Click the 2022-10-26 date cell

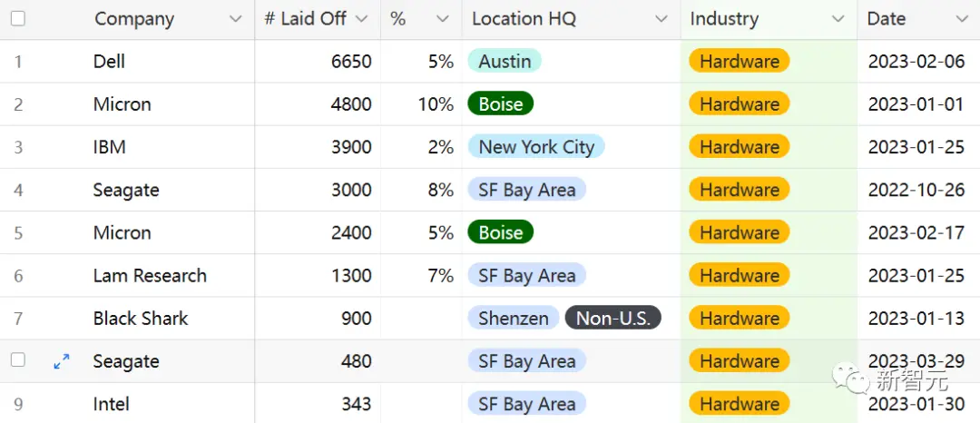coord(916,190)
